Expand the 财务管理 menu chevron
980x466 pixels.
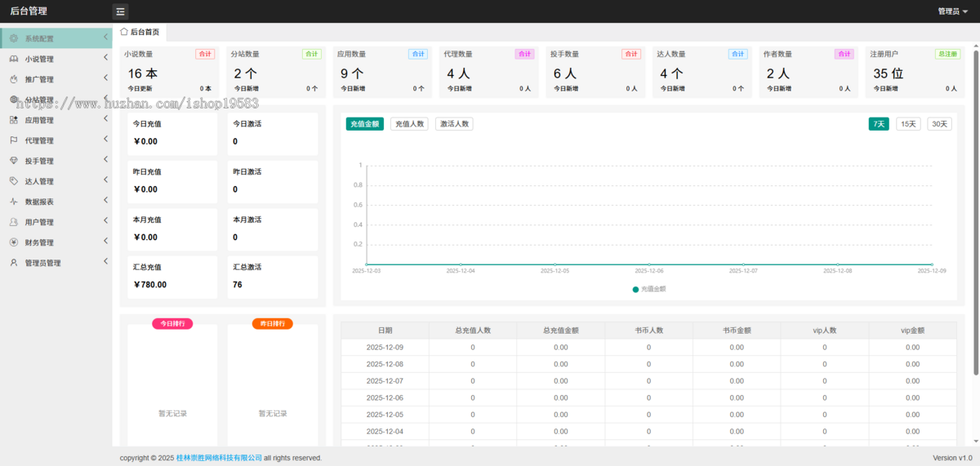click(105, 242)
